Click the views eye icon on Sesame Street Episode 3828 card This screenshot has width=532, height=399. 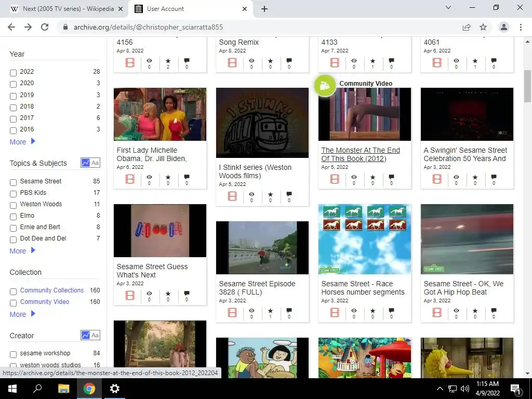[251, 311]
